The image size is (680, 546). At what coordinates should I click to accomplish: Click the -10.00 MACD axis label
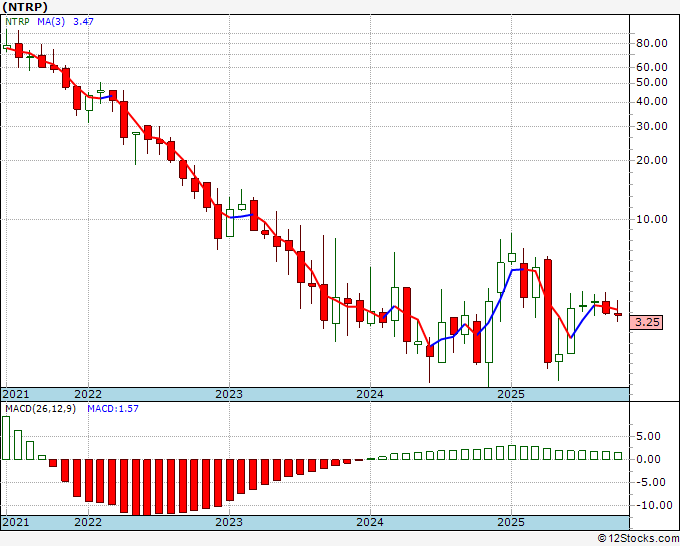[x=652, y=506]
